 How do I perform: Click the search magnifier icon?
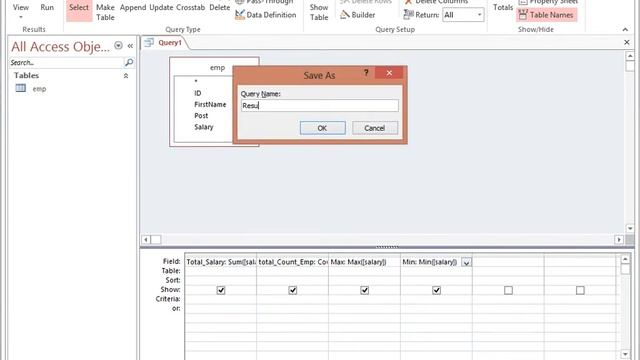pos(129,62)
